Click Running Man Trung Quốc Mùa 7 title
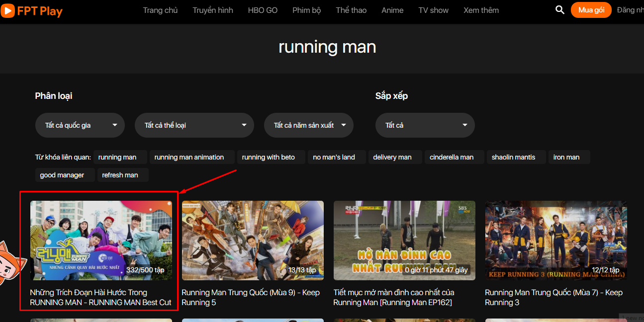 [553, 297]
